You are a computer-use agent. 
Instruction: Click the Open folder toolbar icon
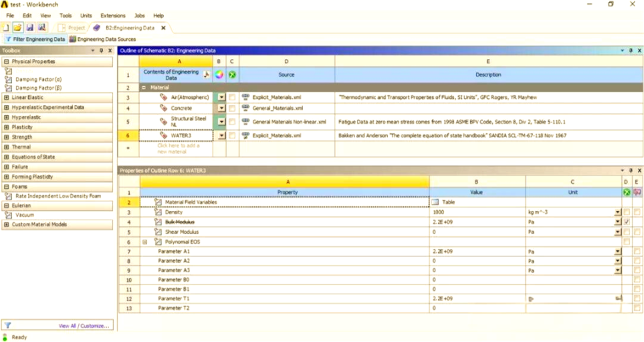(17, 27)
